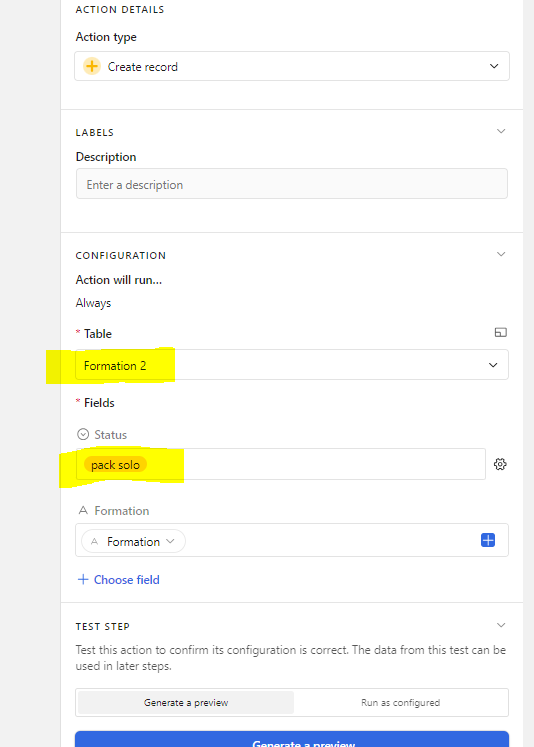Click the blue plus insert token icon
The width and height of the screenshot is (534, 747).
pyautogui.click(x=488, y=540)
